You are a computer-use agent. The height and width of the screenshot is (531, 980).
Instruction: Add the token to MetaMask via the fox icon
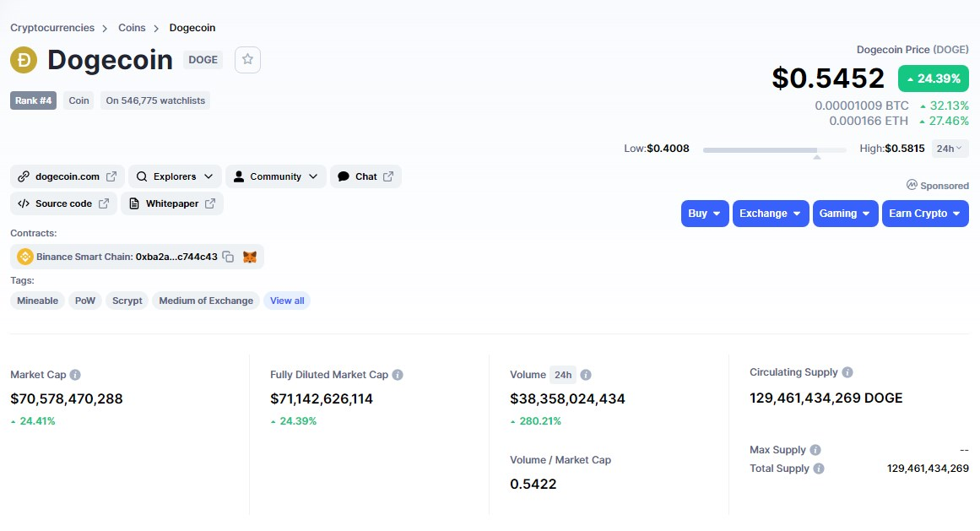[x=249, y=257]
